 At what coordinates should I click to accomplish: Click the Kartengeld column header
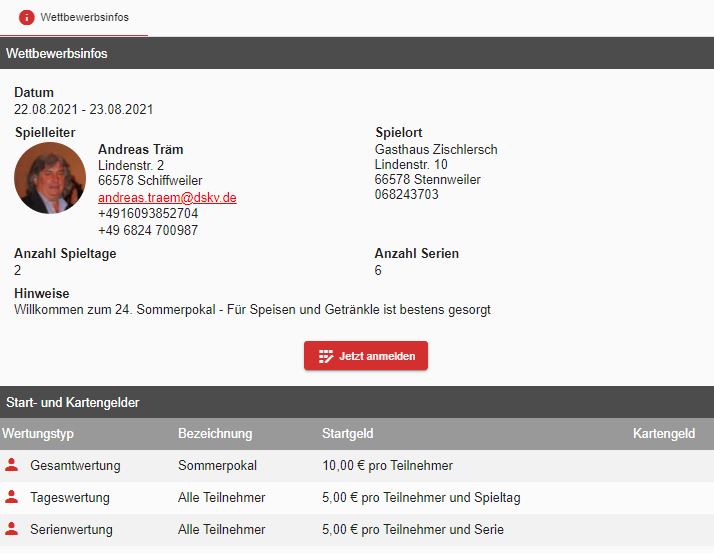tap(664, 434)
